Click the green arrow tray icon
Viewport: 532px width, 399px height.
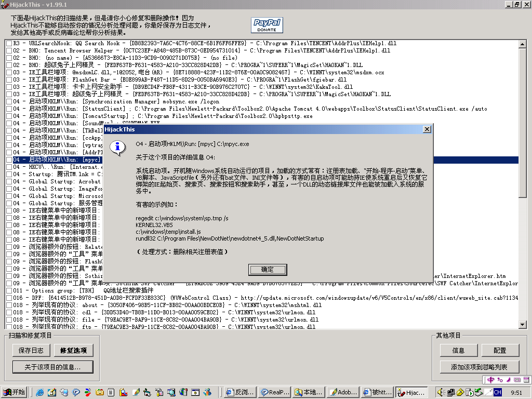478,392
